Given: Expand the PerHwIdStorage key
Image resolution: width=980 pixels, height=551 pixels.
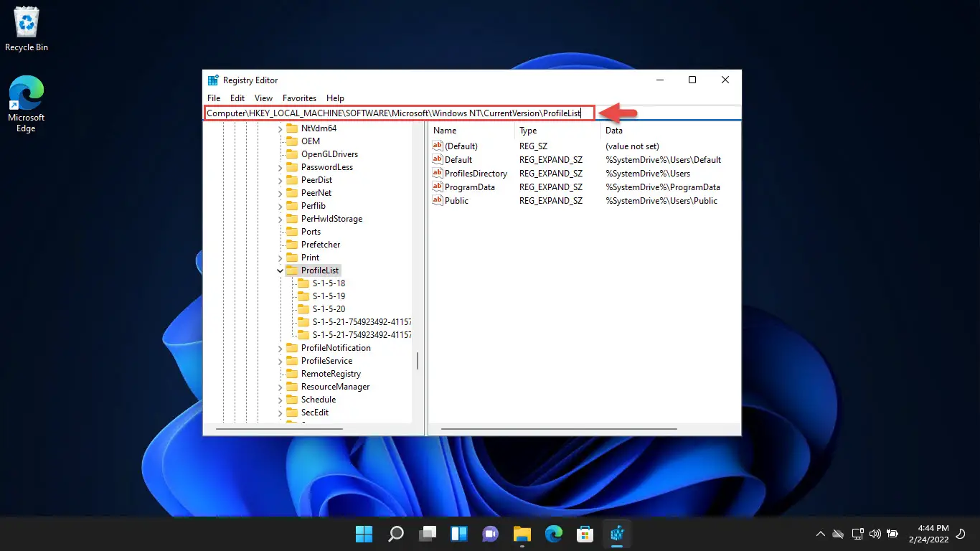Looking at the screenshot, I should coord(281,219).
